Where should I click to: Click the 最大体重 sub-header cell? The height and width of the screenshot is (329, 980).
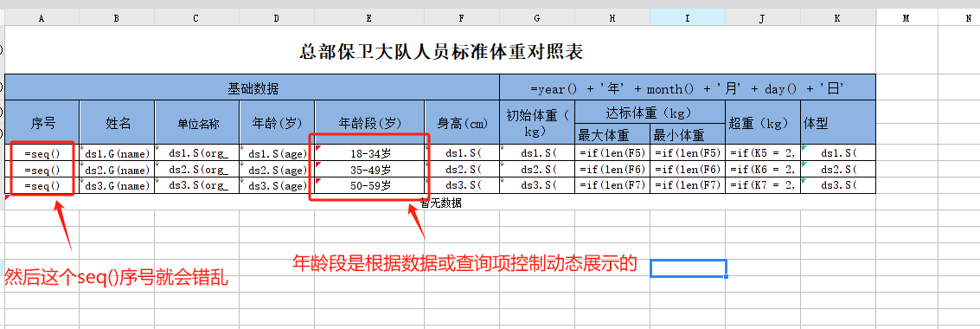[612, 134]
